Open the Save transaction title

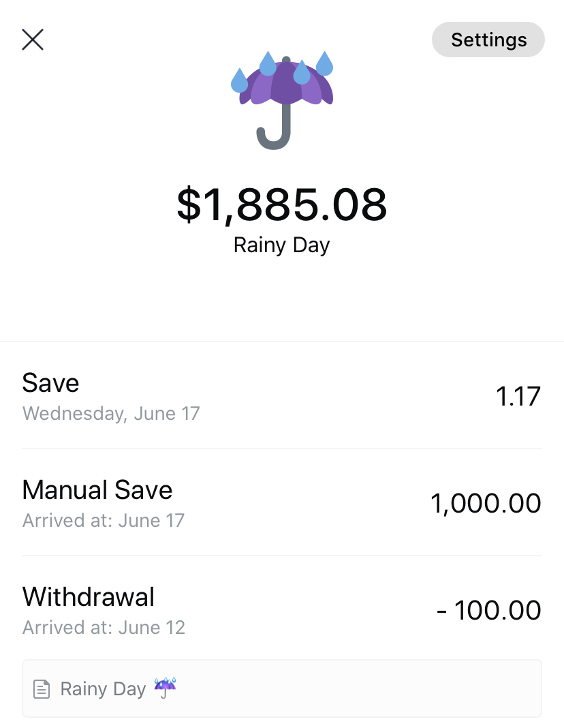tap(51, 383)
